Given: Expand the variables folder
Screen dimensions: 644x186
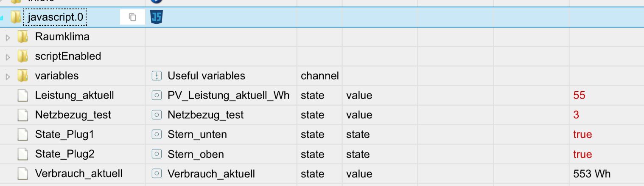Looking at the screenshot, I should click(x=8, y=77).
